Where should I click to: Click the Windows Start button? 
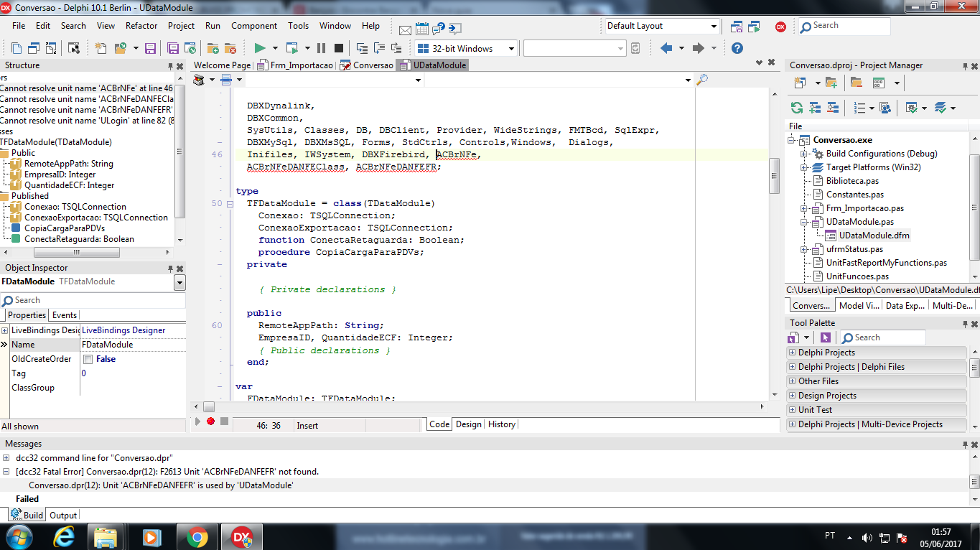(19, 536)
